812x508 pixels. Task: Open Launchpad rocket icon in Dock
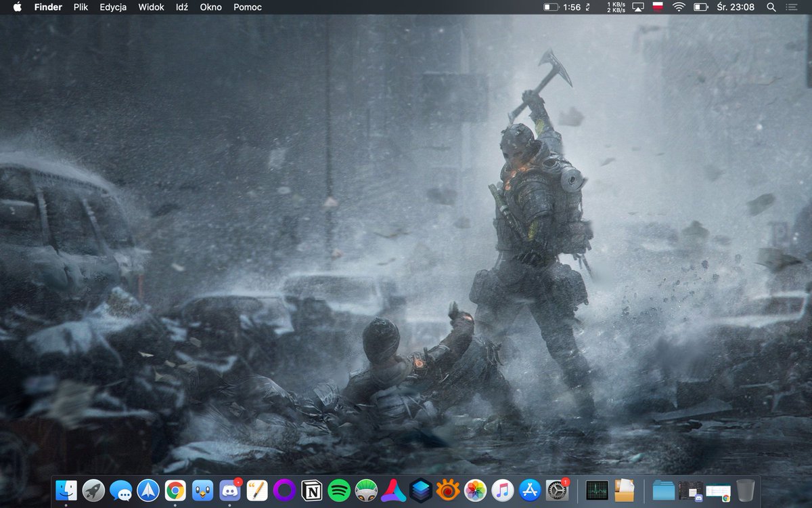[x=93, y=490]
